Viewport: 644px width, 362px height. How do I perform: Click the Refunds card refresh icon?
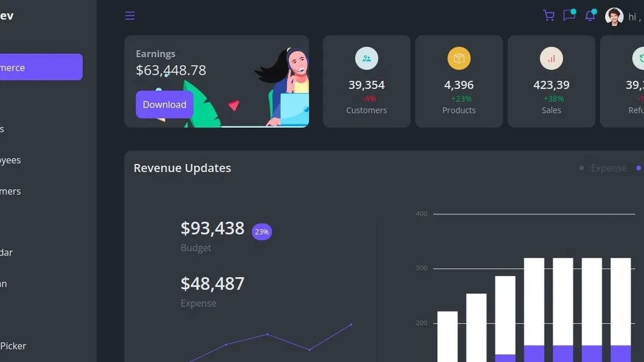(x=638, y=58)
